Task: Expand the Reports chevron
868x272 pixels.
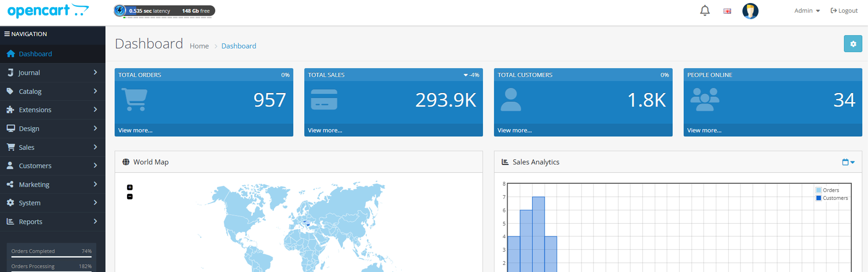Action: coord(95,221)
